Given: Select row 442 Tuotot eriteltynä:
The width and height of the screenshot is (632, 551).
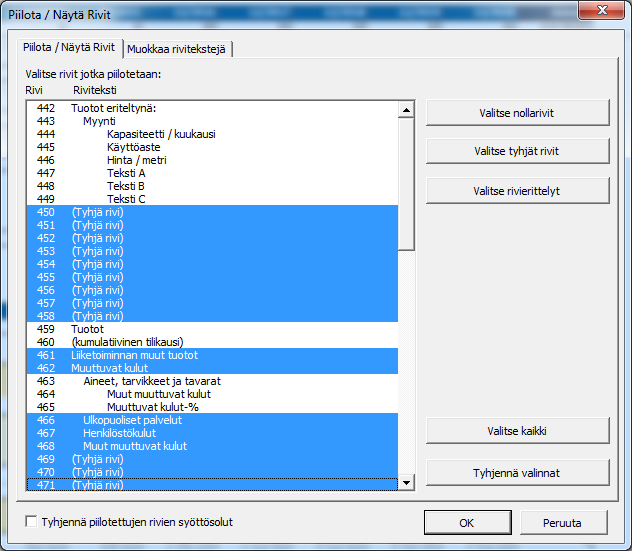Looking at the screenshot, I should pyautogui.click(x=212, y=108).
